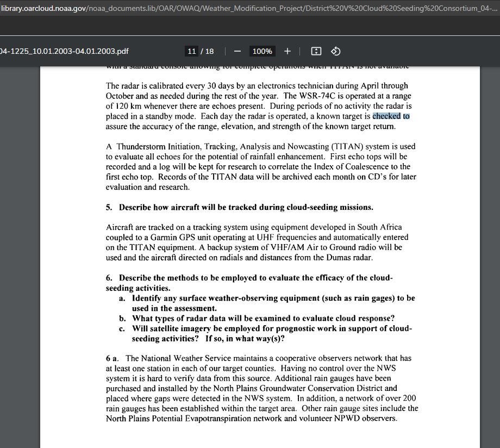Click sub-item 'a. Identify any surface weather-observing equipment'

pyautogui.click(x=267, y=303)
